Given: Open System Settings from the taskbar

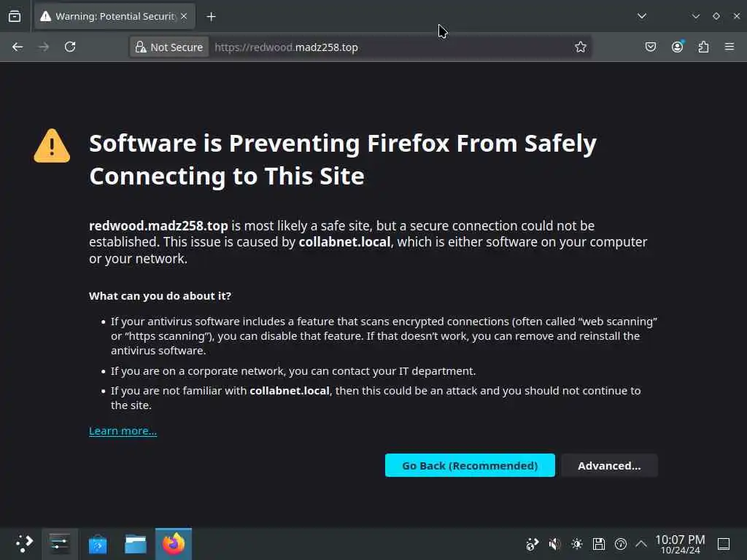Looking at the screenshot, I should pos(60,544).
